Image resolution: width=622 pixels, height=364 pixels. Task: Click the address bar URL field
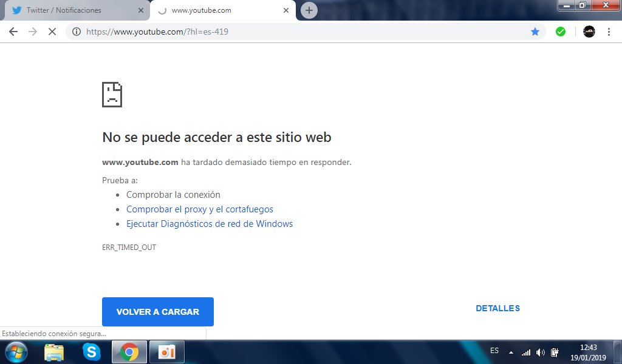click(306, 32)
